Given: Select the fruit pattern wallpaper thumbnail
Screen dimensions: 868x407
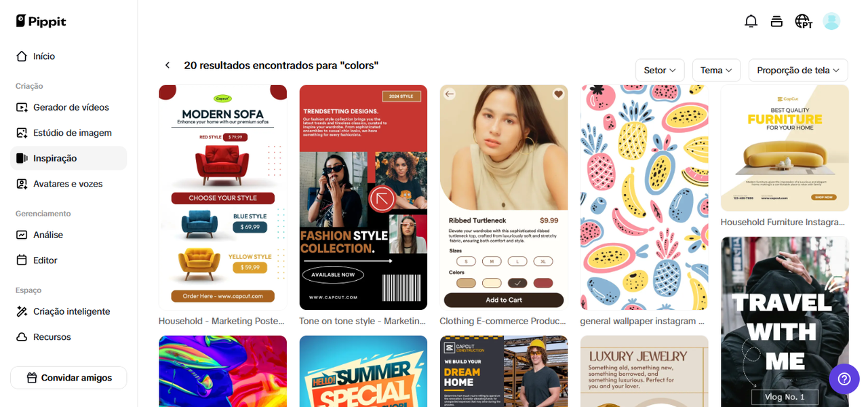Looking at the screenshot, I should click(x=644, y=197).
